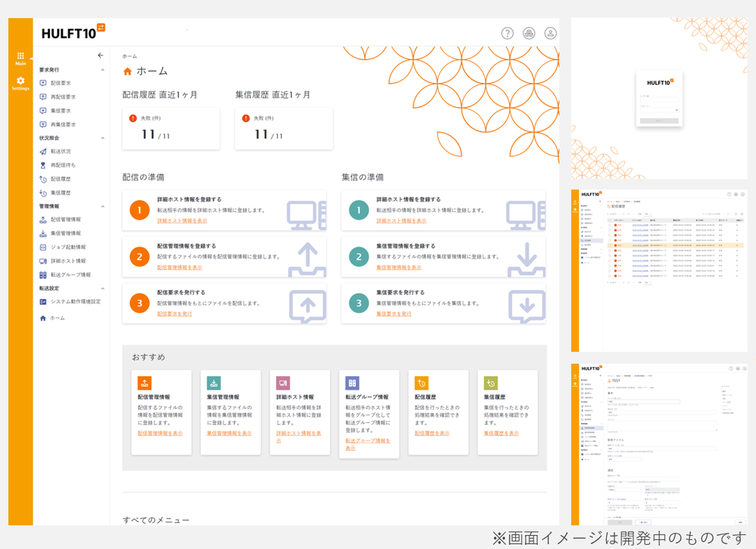Click the orange 配信履歴 clock icon in おすすめ
Image resolution: width=756 pixels, height=549 pixels.
click(x=422, y=383)
